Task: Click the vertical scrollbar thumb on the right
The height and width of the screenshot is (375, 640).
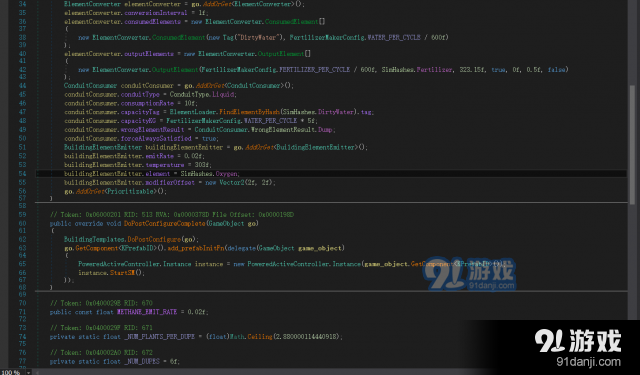Action: [x=632, y=144]
